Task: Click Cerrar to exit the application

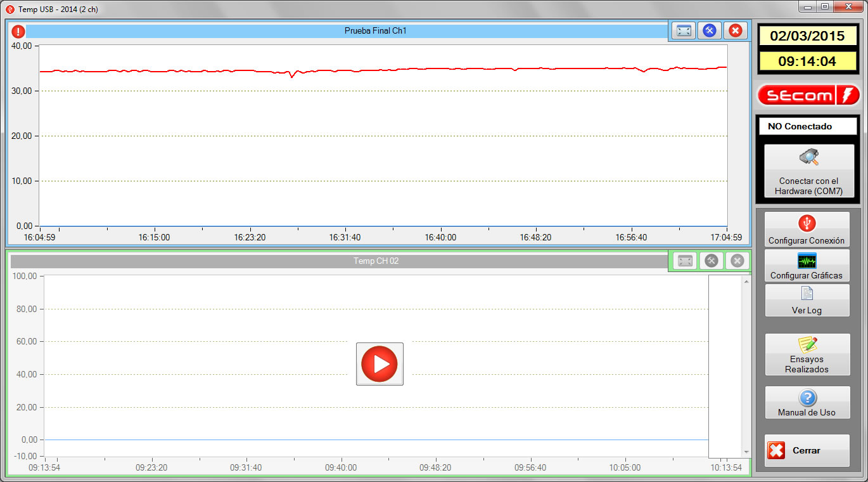Action: [807, 450]
